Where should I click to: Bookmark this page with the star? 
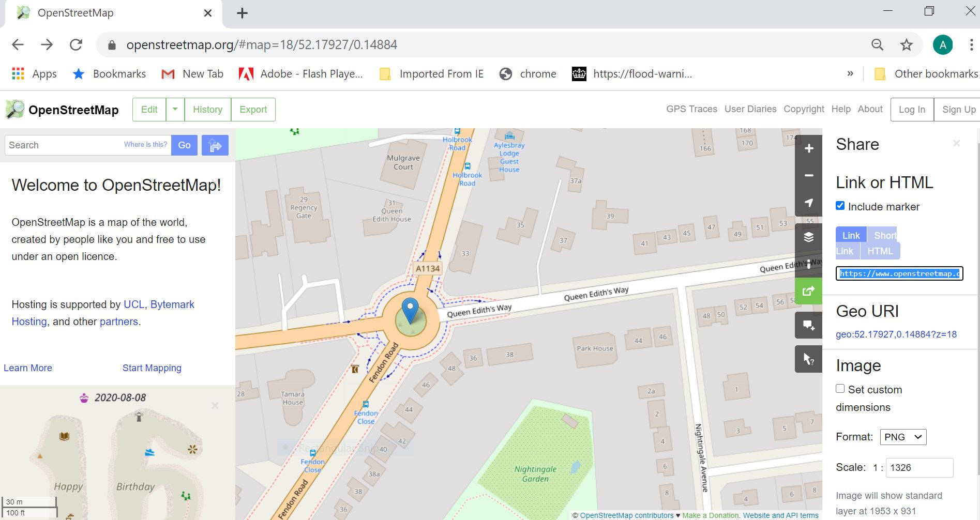(907, 45)
